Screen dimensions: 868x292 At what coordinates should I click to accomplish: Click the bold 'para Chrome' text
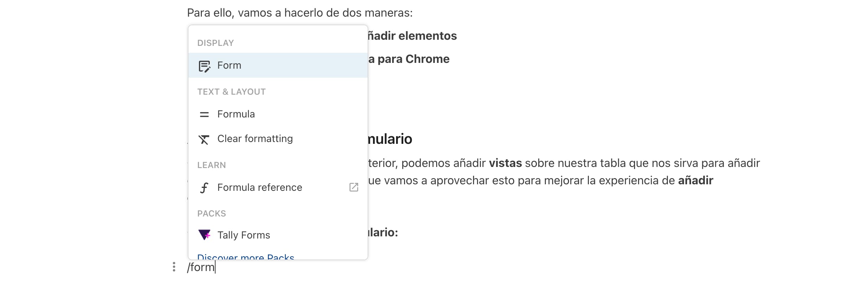click(x=413, y=59)
